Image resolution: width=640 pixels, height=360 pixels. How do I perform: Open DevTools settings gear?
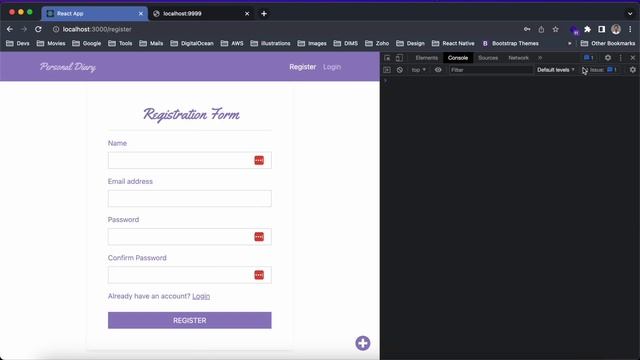tap(608, 58)
